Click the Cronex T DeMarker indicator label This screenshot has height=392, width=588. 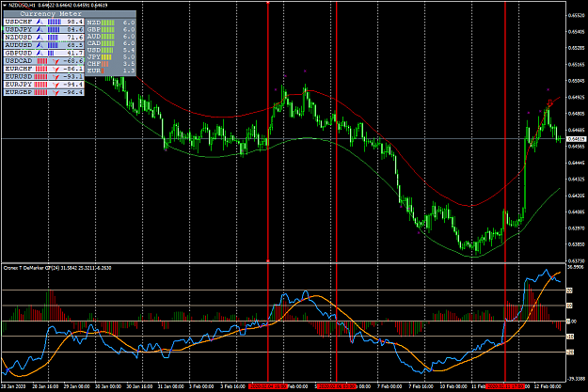57,268
